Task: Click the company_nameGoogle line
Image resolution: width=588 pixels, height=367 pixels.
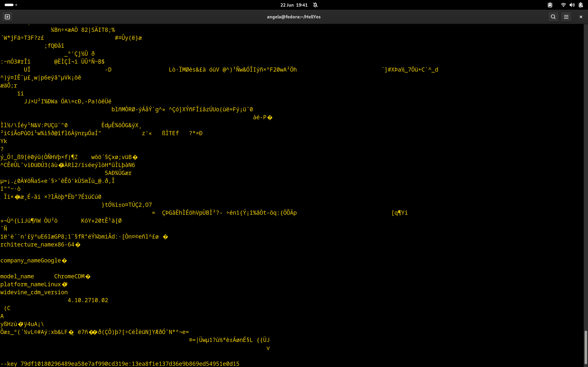Action: [31, 260]
